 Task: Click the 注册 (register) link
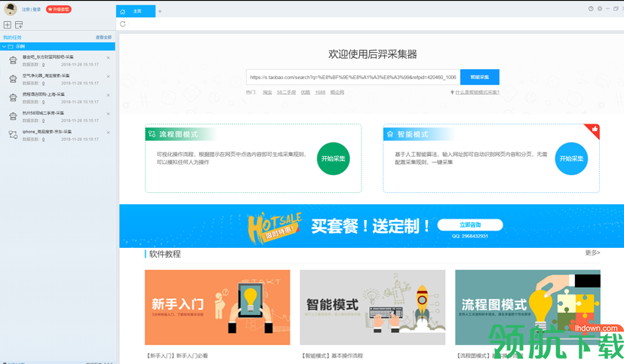click(x=26, y=9)
